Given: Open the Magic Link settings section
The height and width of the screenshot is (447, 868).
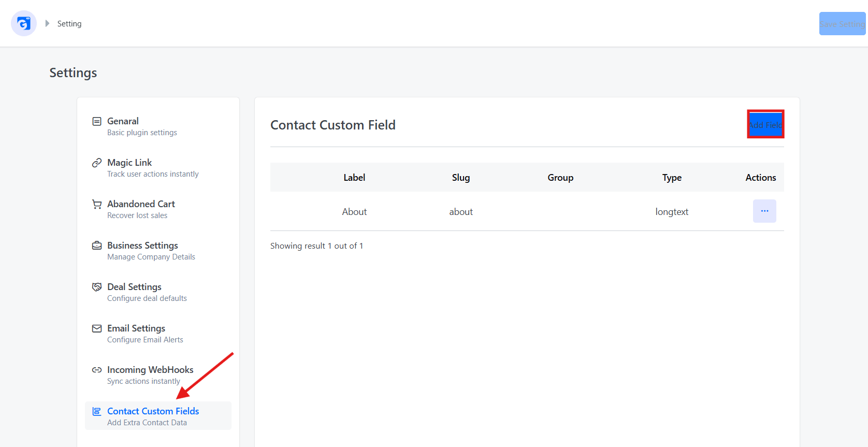Looking at the screenshot, I should pyautogui.click(x=158, y=167).
